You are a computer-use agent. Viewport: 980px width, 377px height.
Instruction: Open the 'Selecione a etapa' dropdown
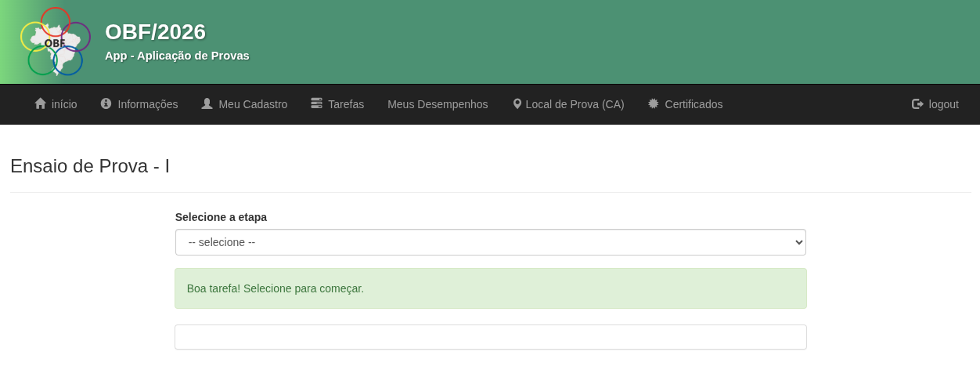click(491, 242)
